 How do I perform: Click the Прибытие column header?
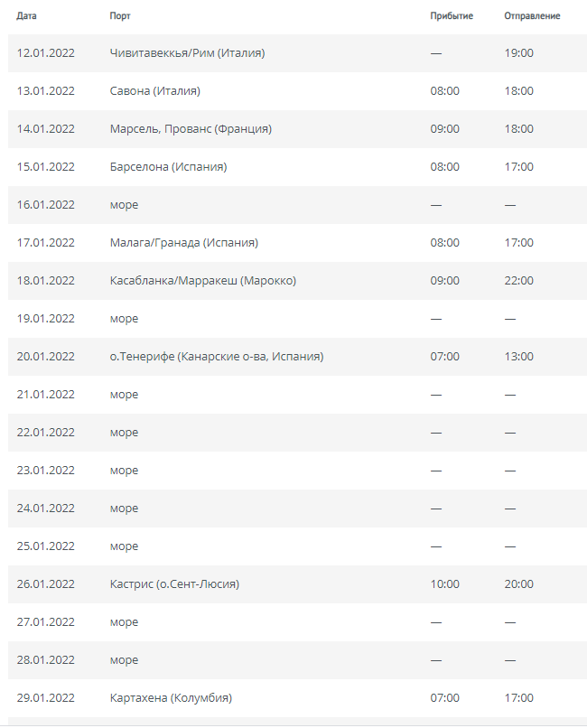452,15
